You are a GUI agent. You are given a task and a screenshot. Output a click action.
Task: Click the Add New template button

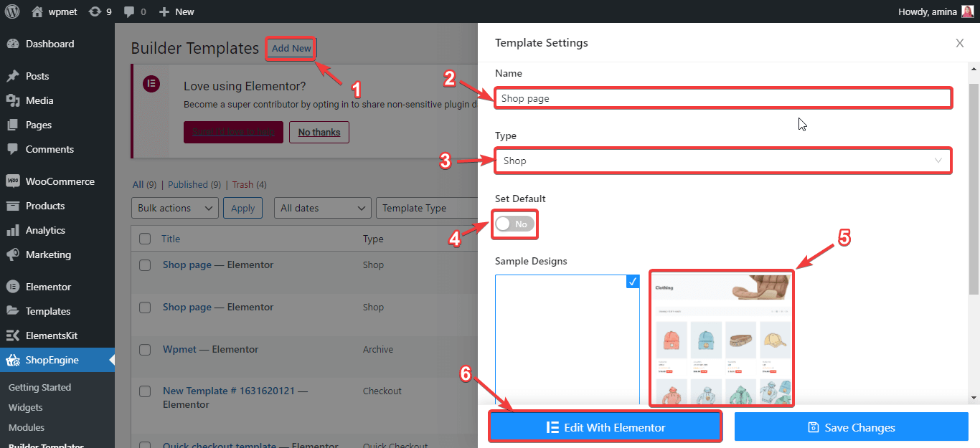[291, 49]
